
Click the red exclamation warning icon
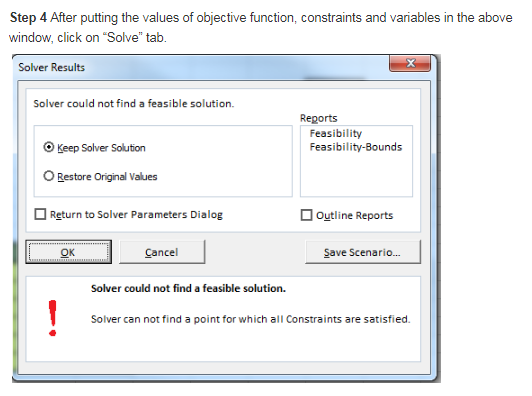pos(53,318)
